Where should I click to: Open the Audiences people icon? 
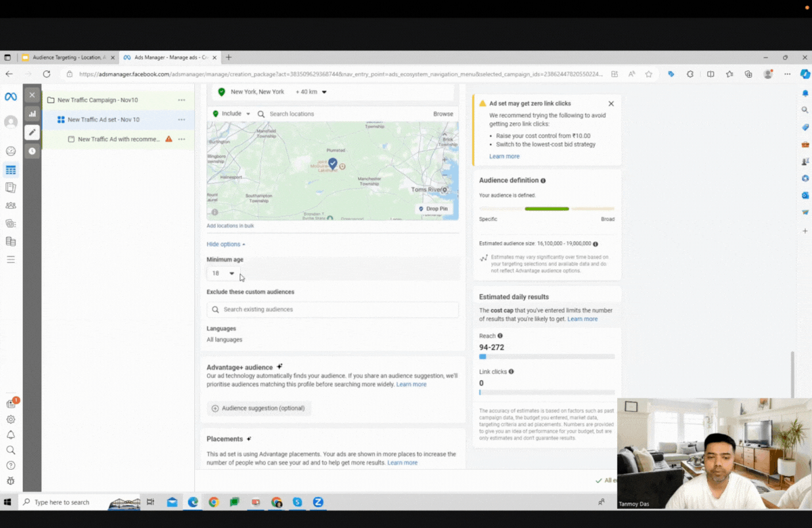pos(11,206)
